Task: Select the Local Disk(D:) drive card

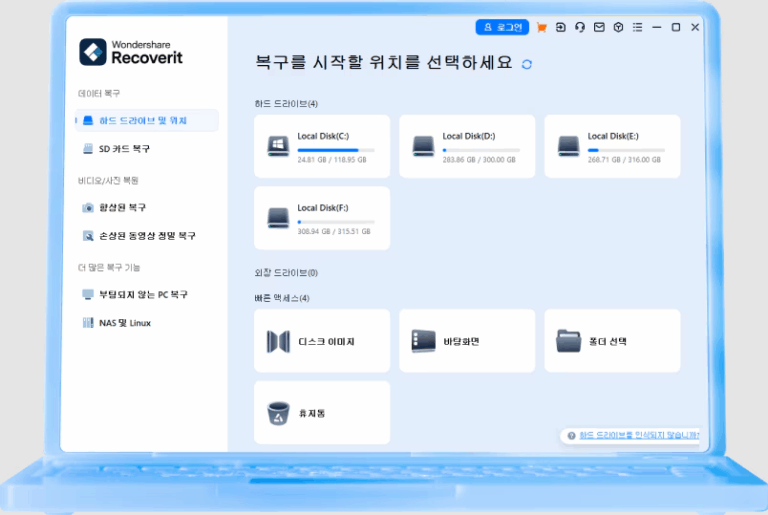Action: (467, 147)
